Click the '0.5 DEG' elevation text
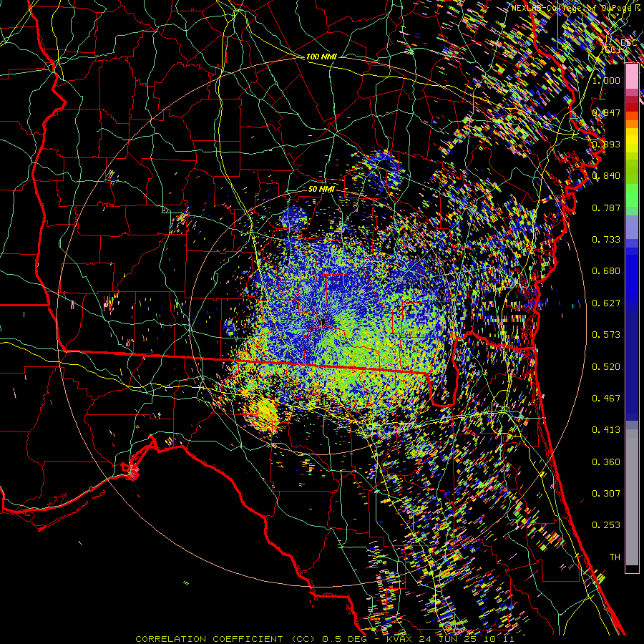The image size is (644, 644). tap(346, 639)
